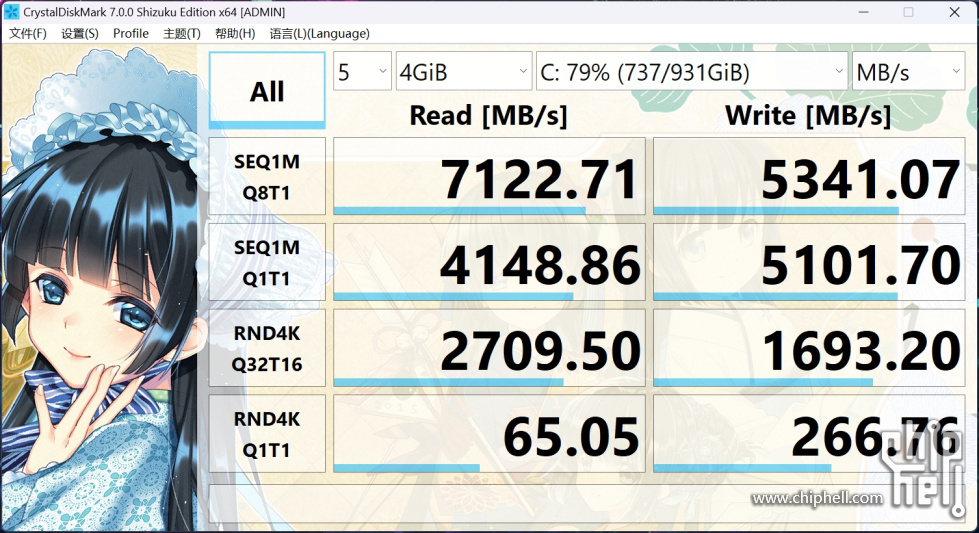Image resolution: width=979 pixels, height=533 pixels.
Task: Start the RND4K Q32T16 test
Action: 267,348
